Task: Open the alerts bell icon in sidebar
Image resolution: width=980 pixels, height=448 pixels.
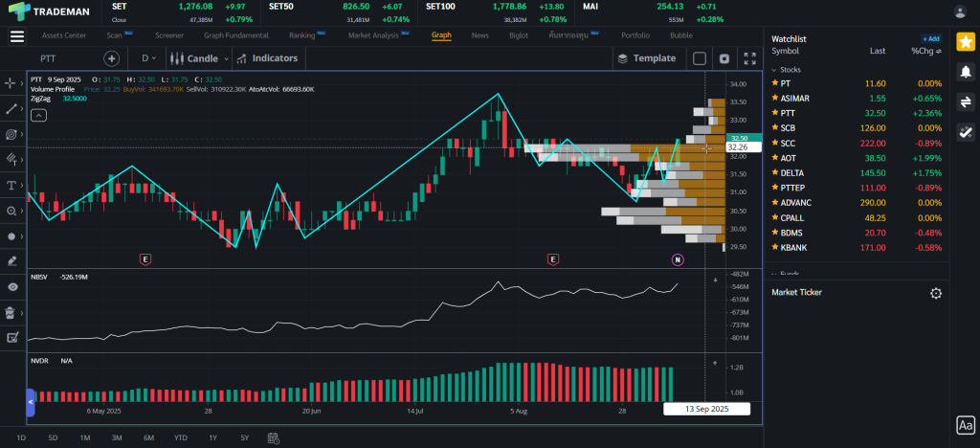Action: [965, 71]
